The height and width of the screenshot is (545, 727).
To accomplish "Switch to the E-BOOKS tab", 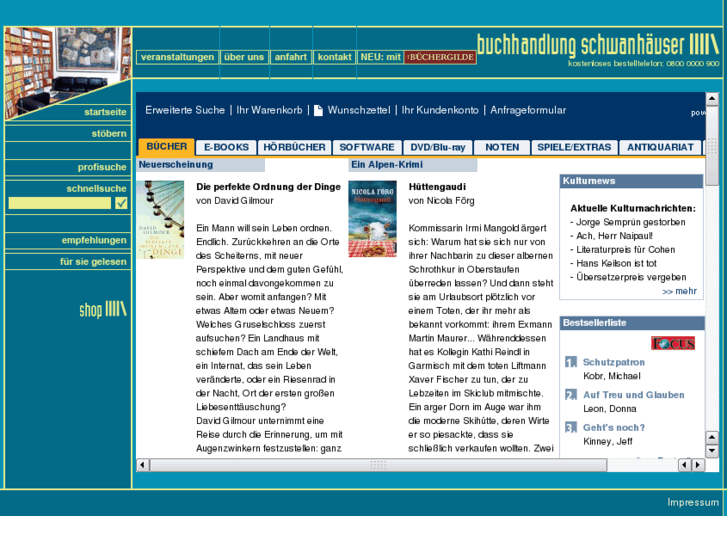I will [x=226, y=147].
